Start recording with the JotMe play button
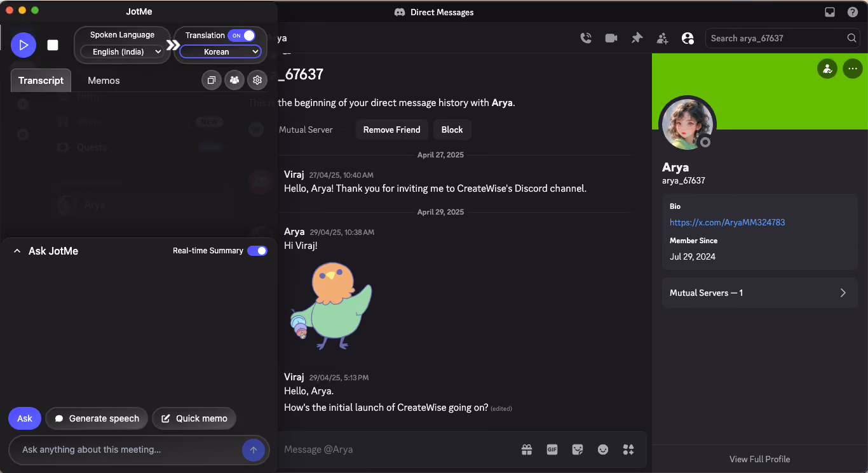868x473 pixels. (x=24, y=45)
